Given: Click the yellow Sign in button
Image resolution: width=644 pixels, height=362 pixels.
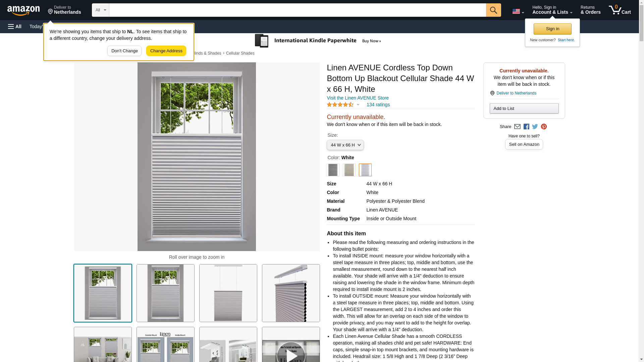Looking at the screenshot, I should click(x=552, y=29).
